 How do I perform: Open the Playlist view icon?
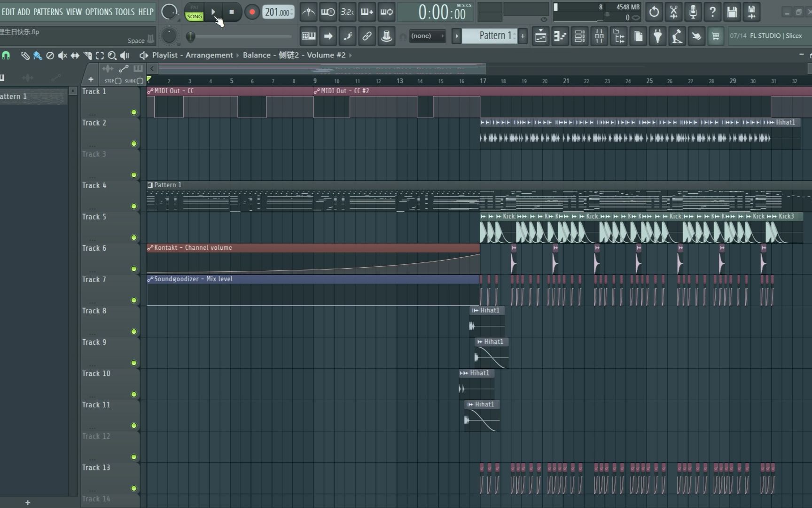(x=540, y=36)
